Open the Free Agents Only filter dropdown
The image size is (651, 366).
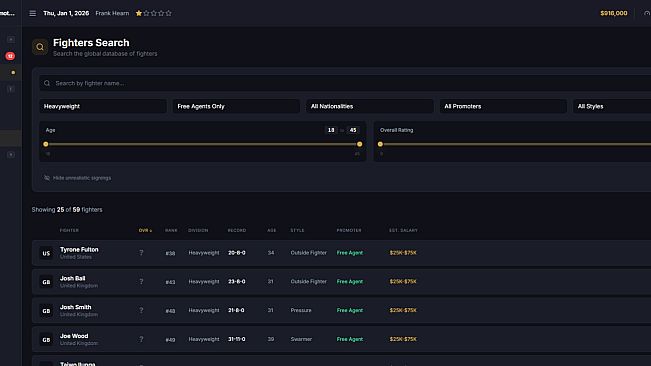pos(236,106)
